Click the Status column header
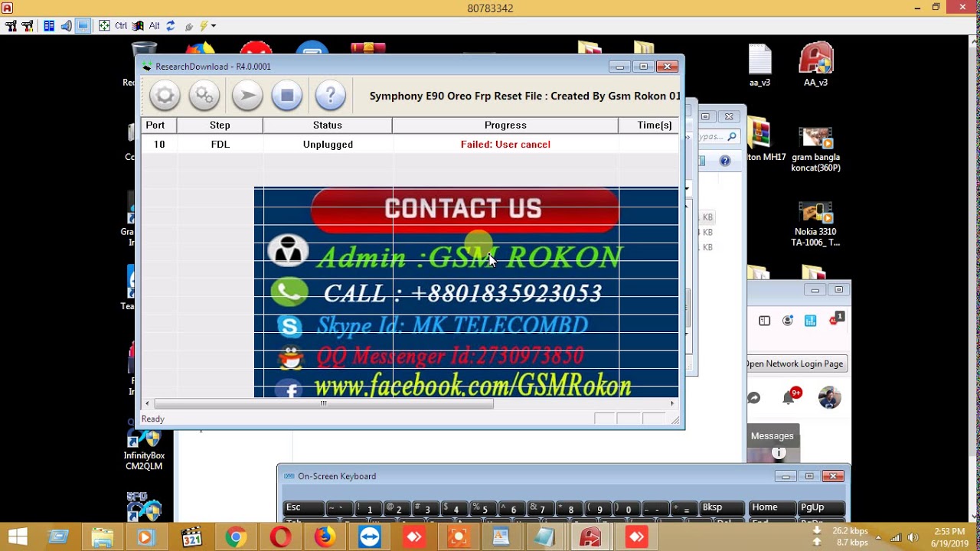980x551 pixels. (328, 125)
